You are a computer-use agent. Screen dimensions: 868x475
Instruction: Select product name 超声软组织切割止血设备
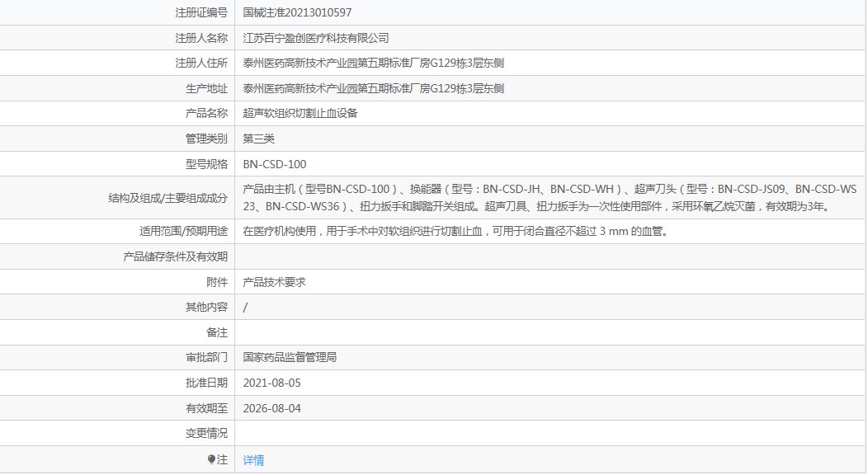click(x=300, y=113)
